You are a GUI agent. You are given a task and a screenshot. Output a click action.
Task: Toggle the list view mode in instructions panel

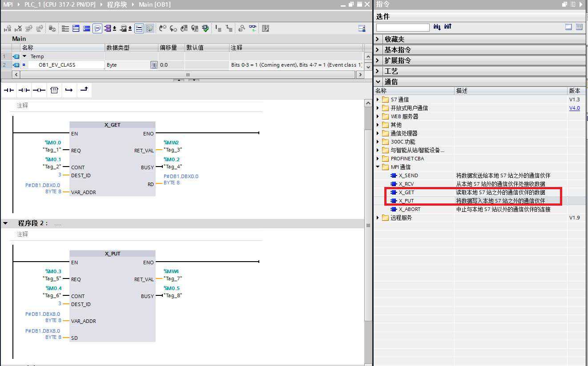[x=579, y=27]
